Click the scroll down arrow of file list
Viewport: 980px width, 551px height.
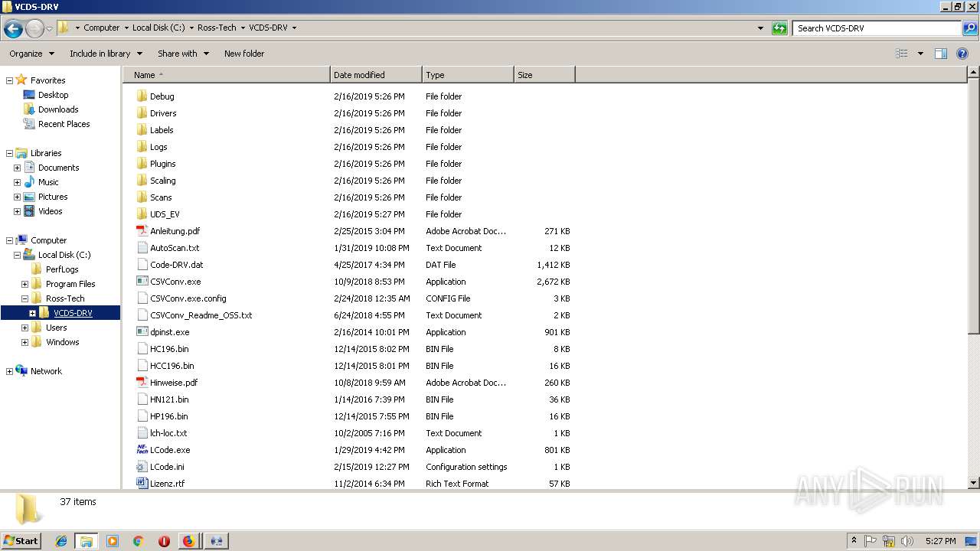click(973, 483)
